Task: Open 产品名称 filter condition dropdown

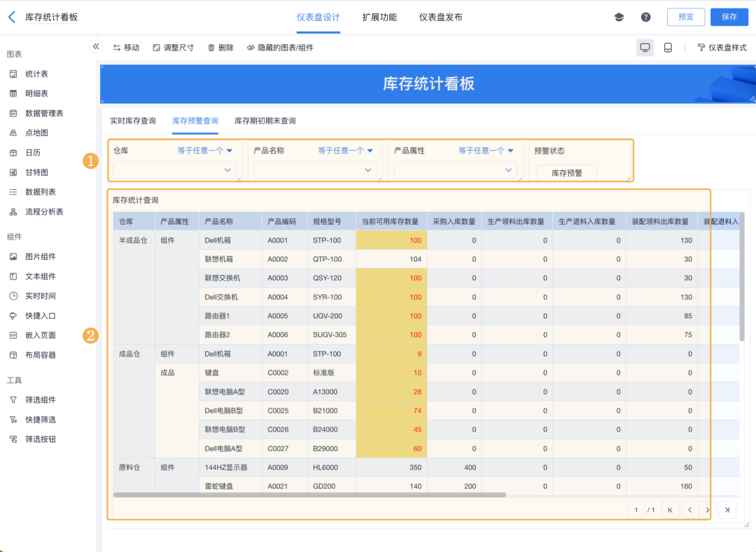Action: [345, 151]
